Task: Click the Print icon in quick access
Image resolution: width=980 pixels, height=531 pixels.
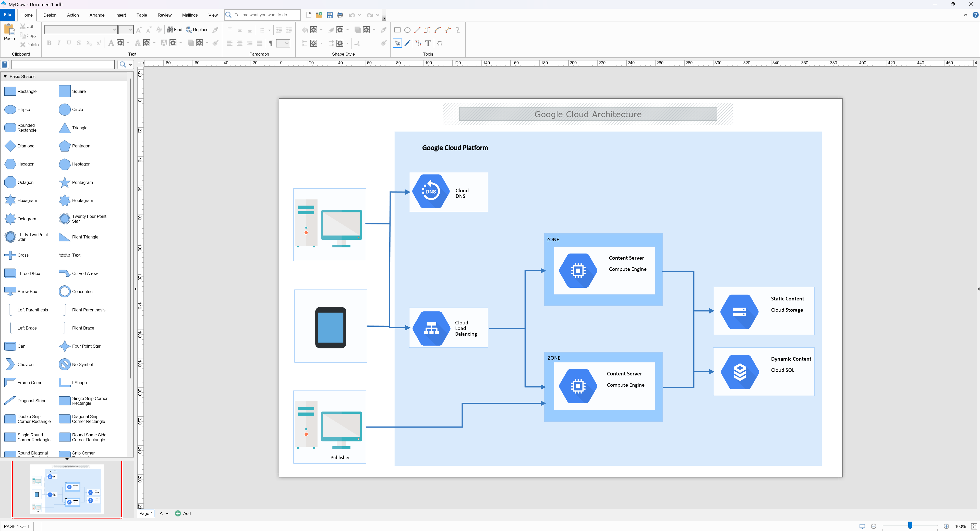Action: pos(340,15)
